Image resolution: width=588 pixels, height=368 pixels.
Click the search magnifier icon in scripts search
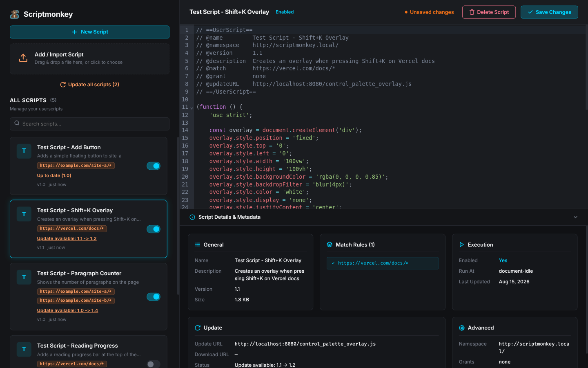tap(17, 123)
